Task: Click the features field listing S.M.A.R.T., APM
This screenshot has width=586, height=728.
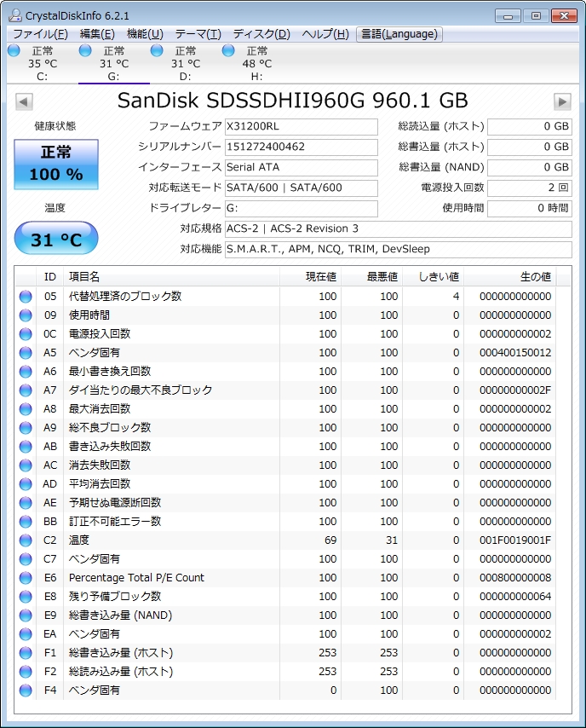Action: (x=398, y=249)
